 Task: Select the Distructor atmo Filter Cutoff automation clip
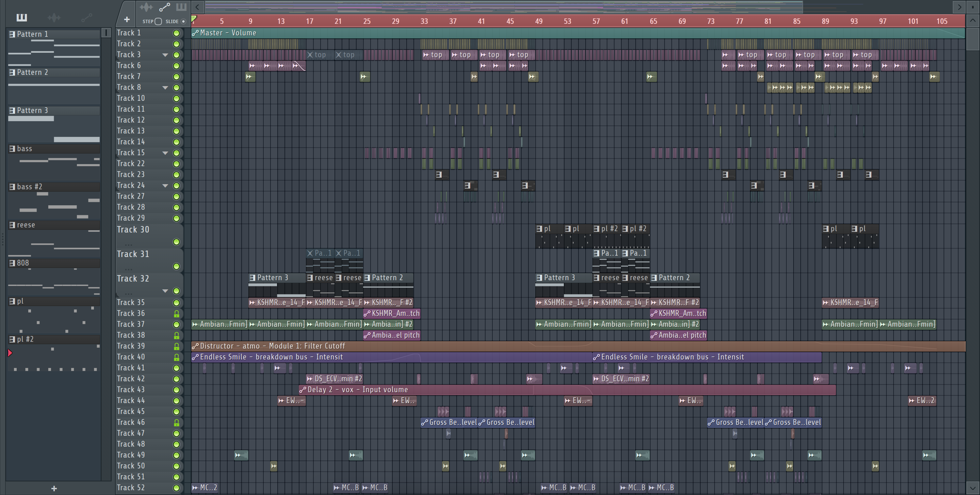578,346
